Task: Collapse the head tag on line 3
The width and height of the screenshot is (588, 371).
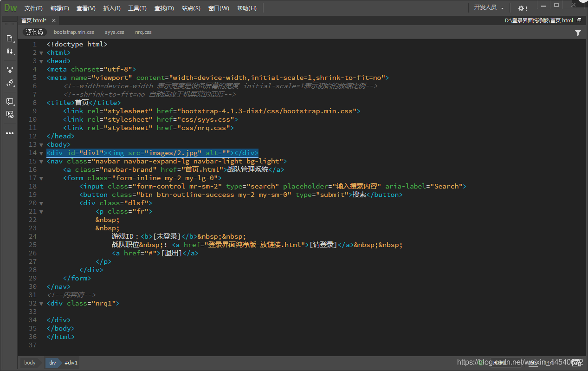Action: (41, 61)
